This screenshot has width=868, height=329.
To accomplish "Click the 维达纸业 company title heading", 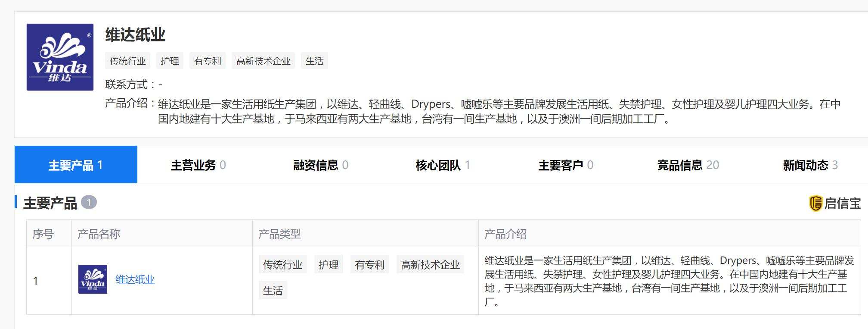I will point(135,34).
